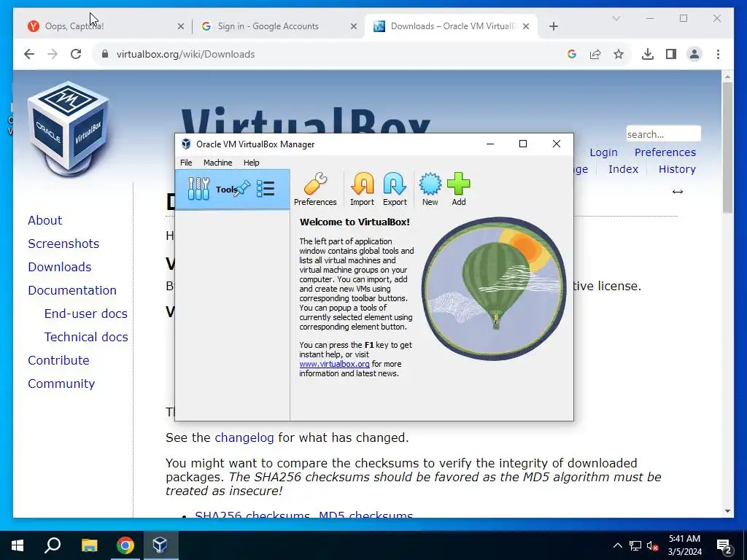Create a New virtual machine
The width and height of the screenshot is (747, 560).
point(430,190)
